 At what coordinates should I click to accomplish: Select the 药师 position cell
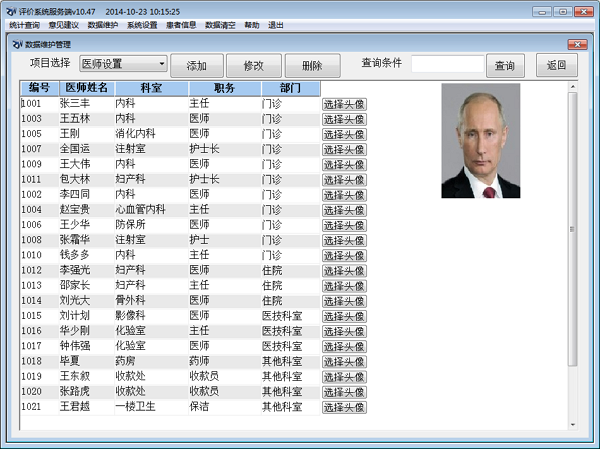tap(225, 361)
